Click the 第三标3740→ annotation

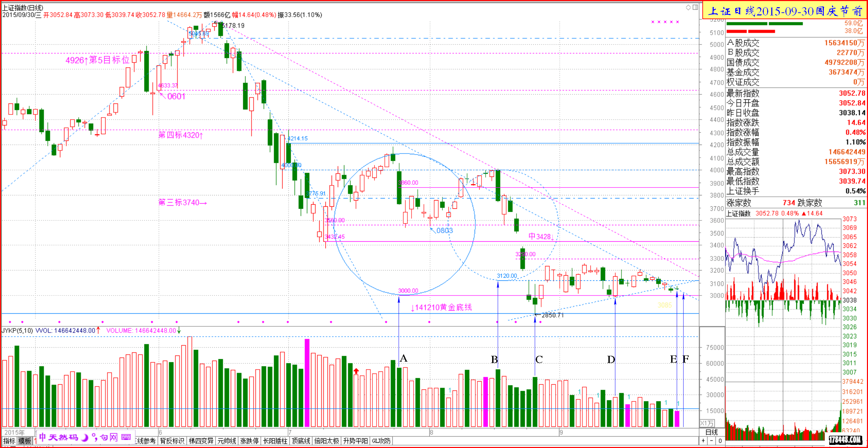[x=182, y=203]
